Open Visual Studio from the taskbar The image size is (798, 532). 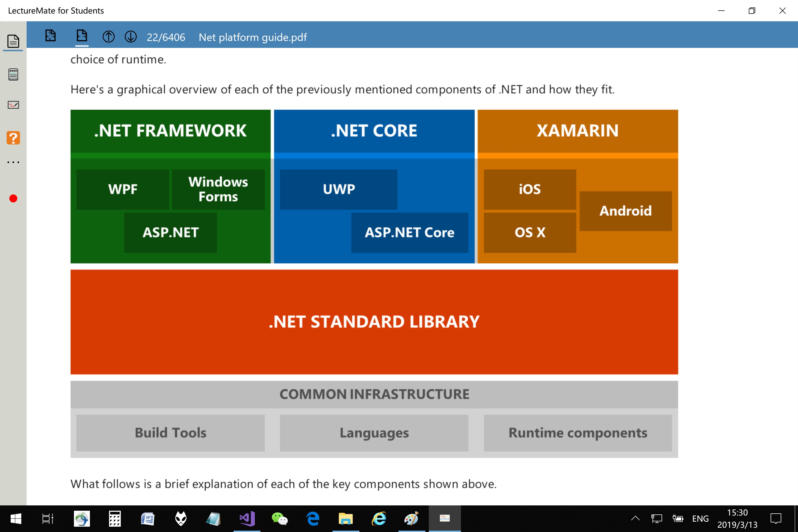click(x=247, y=518)
